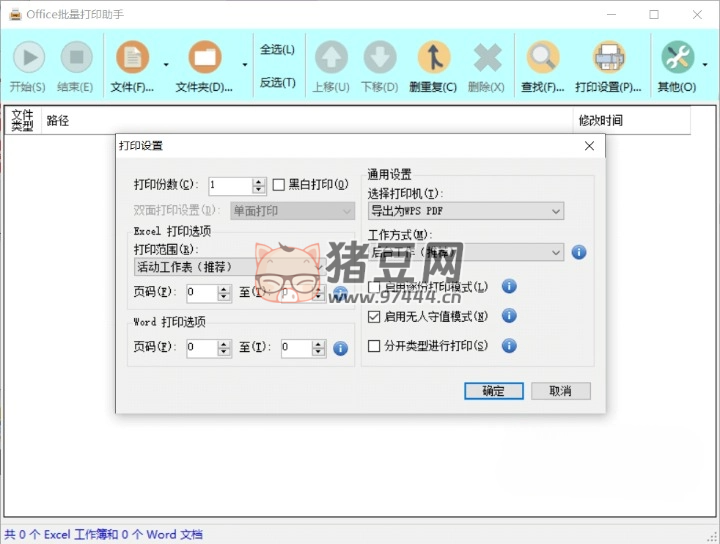This screenshot has height=544, width=720.
Task: Click the 文件(F) add file toolbar icon
Action: [x=132, y=57]
